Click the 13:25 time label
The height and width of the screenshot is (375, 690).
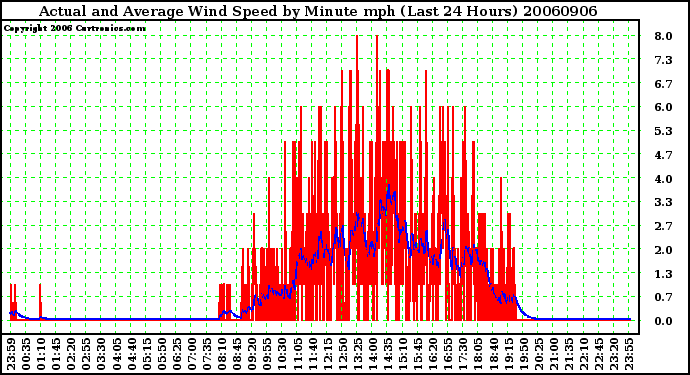[357, 354]
